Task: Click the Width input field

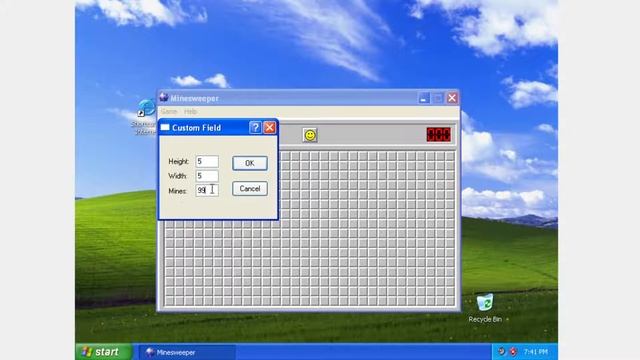Action: (x=207, y=176)
